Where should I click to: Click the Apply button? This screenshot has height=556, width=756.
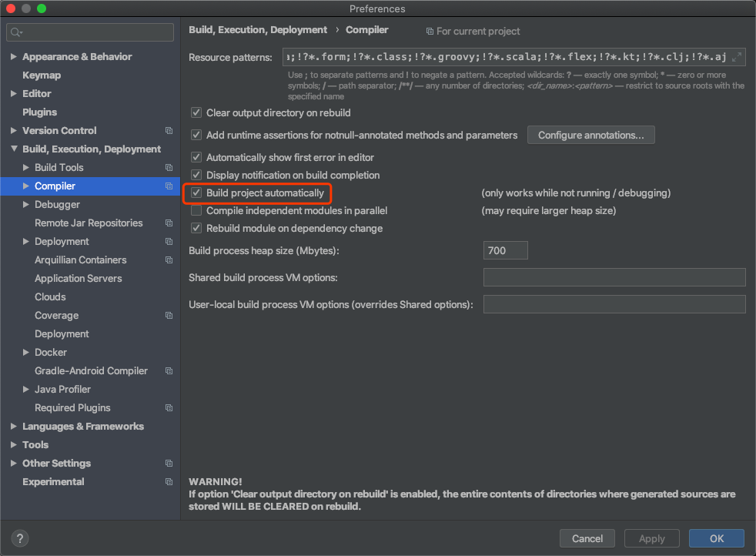click(651, 538)
